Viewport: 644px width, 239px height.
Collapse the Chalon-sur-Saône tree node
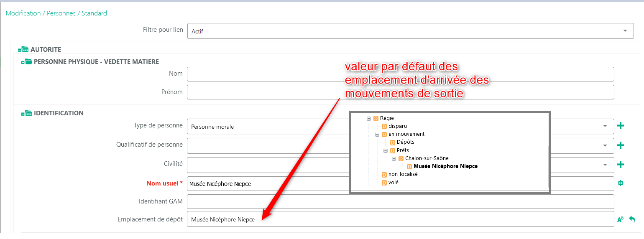coord(394,158)
